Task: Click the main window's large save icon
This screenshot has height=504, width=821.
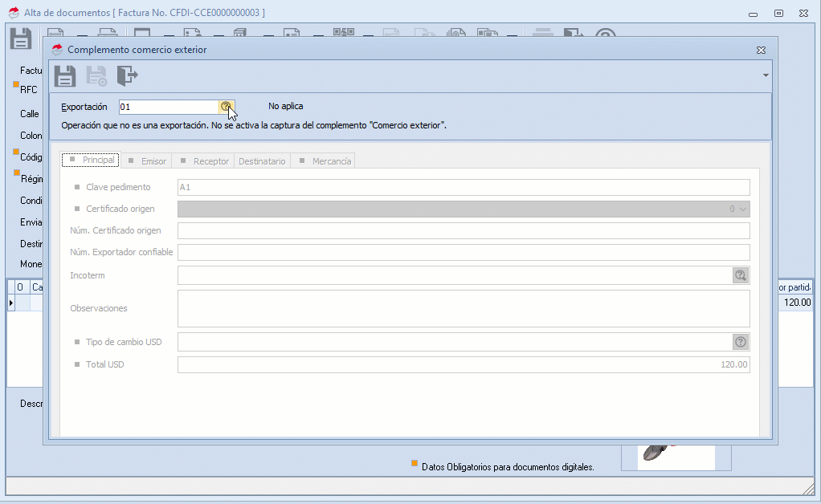Action: [20, 39]
